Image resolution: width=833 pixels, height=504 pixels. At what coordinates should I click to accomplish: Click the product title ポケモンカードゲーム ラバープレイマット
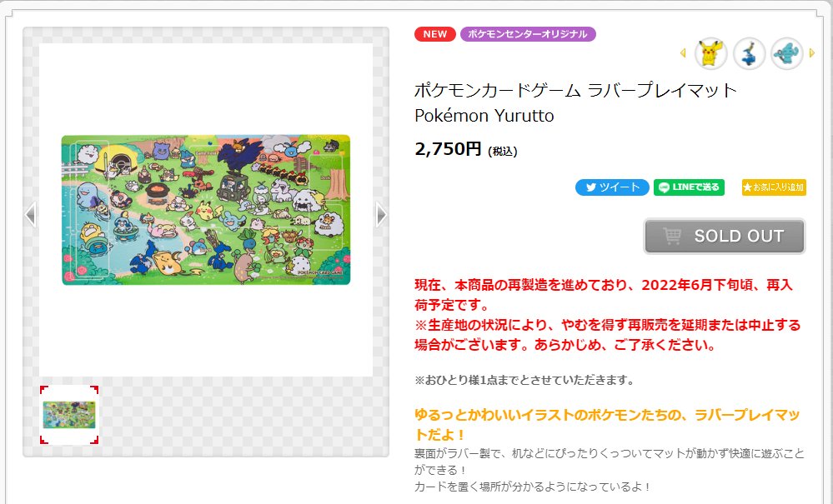point(576,90)
